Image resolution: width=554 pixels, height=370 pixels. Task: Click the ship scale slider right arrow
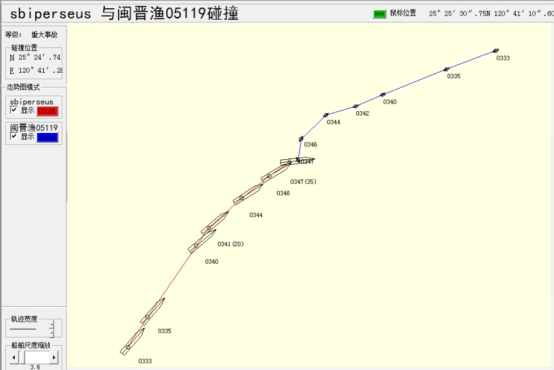click(54, 358)
